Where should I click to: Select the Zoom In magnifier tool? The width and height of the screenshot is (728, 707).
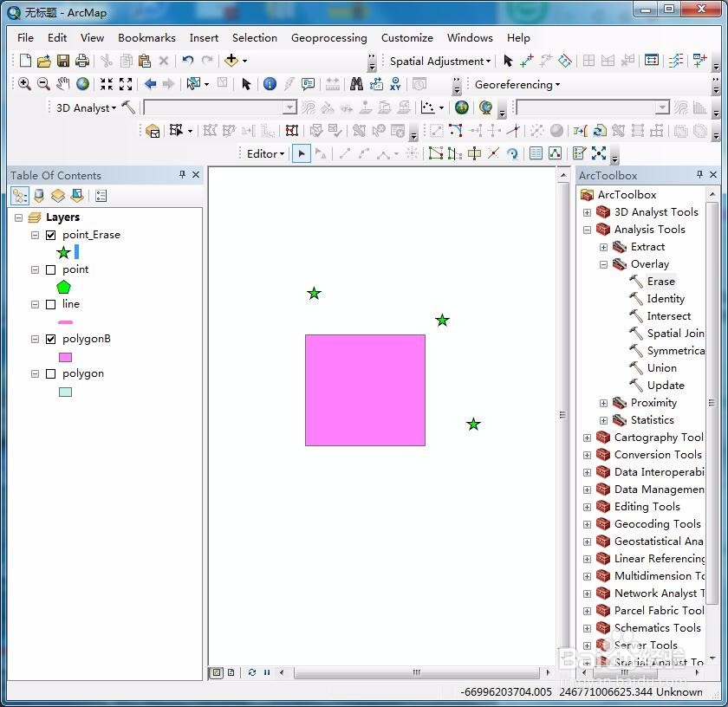pyautogui.click(x=24, y=84)
